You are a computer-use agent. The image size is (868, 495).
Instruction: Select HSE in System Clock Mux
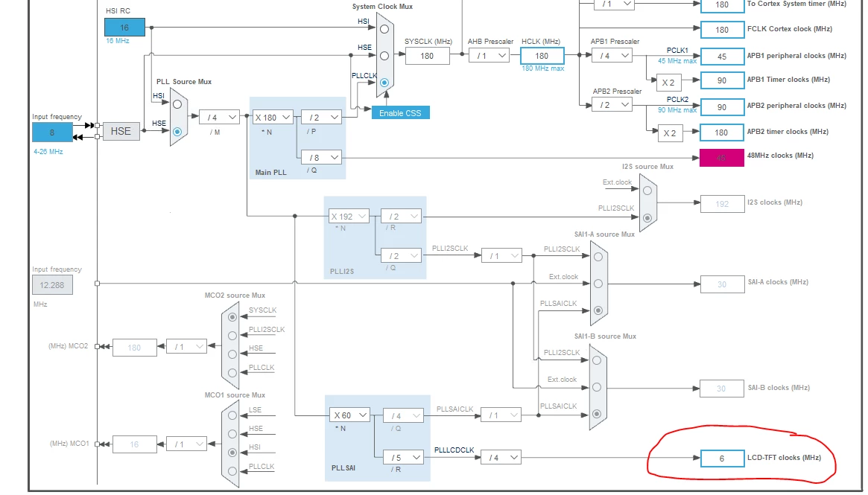coord(384,56)
